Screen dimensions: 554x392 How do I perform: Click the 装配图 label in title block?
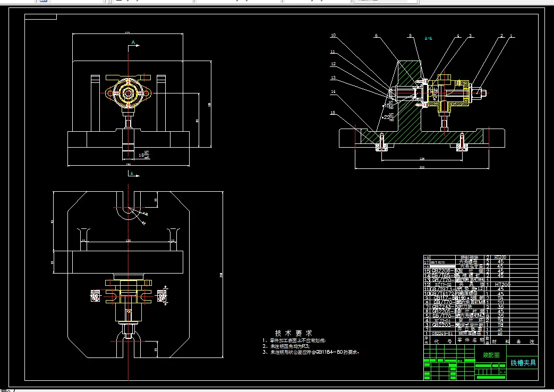tap(491, 355)
